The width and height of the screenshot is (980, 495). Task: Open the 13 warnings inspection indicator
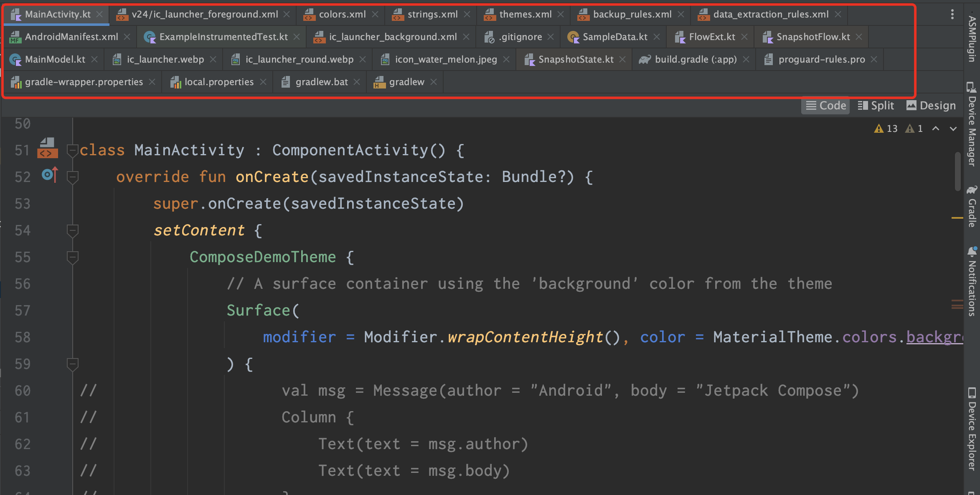click(x=886, y=129)
